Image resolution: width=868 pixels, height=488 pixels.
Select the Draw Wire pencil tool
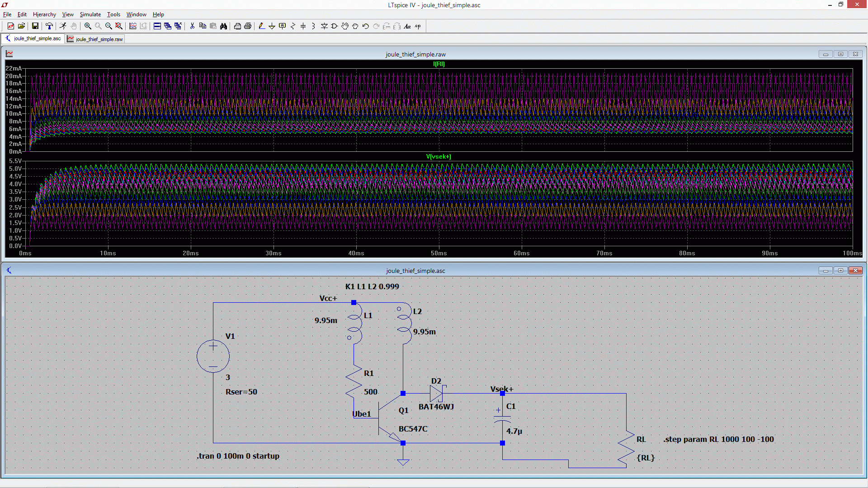point(262,26)
